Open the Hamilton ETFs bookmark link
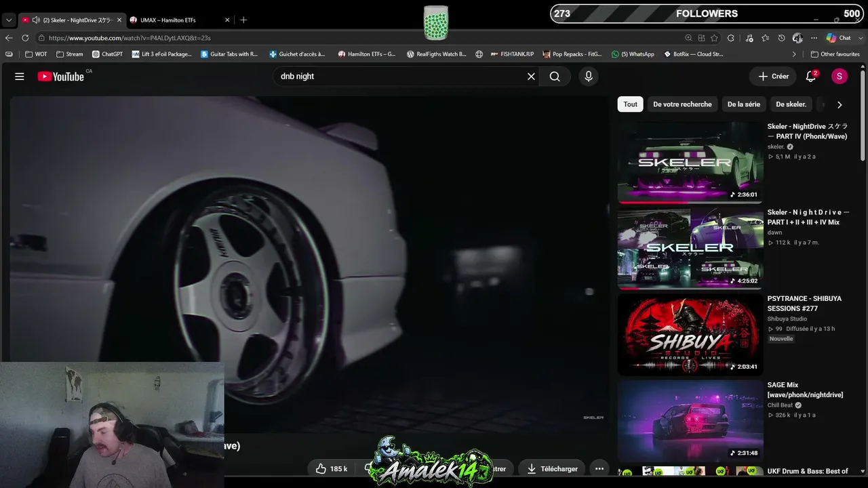The height and width of the screenshot is (488, 868). [x=367, y=54]
